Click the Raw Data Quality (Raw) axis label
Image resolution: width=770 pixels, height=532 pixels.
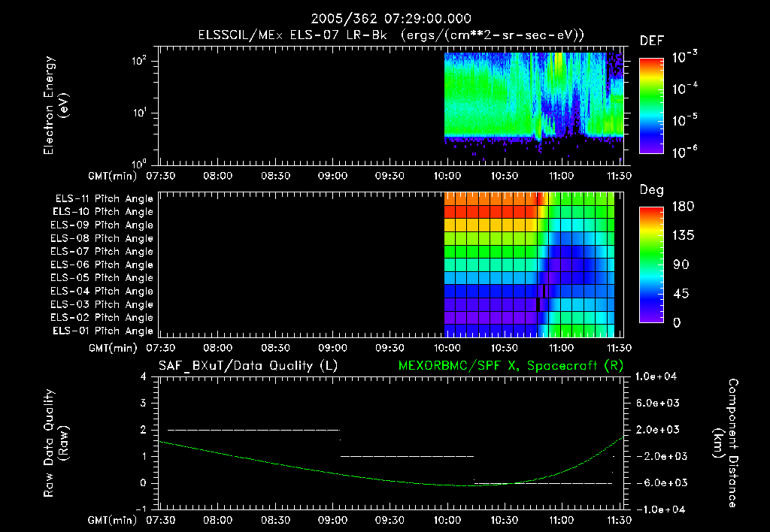(x=56, y=443)
